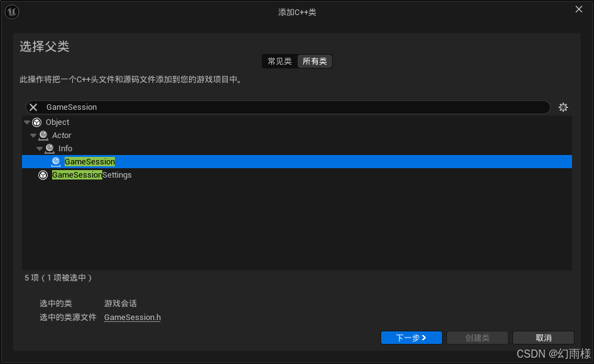Select the Actor row in class tree
The width and height of the screenshot is (594, 364).
pyautogui.click(x=296, y=135)
